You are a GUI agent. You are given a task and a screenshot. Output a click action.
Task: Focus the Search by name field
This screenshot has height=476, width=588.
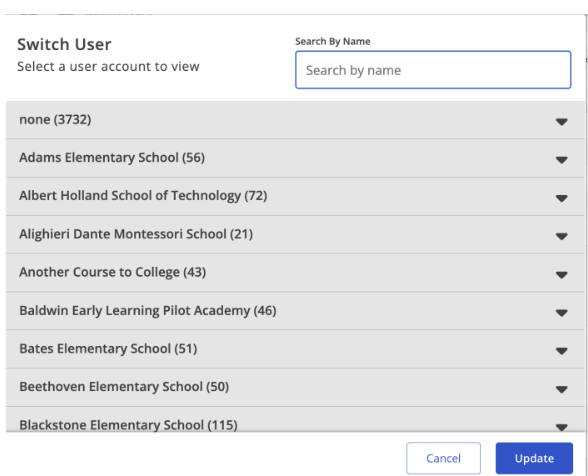pyautogui.click(x=433, y=70)
